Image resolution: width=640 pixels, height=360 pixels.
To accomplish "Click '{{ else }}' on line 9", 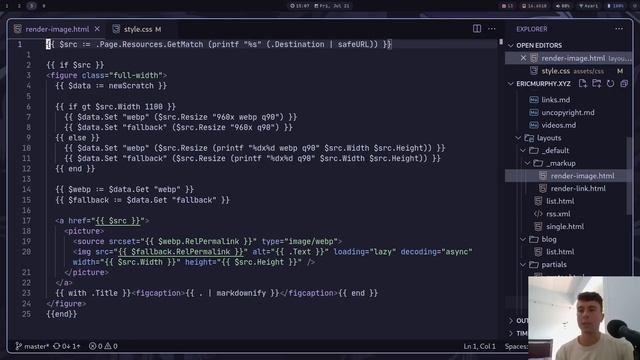I will click(77, 138).
